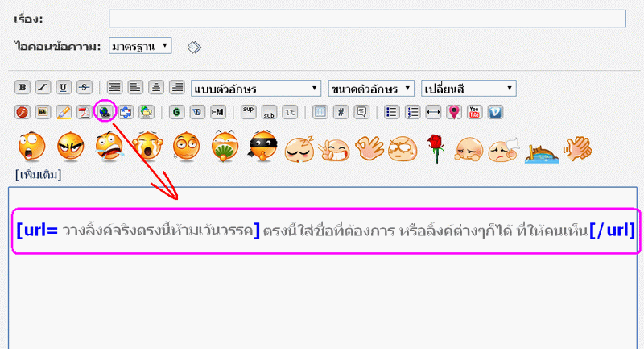
Task: Insert sad pouting pale emoticon
Action: coord(469,149)
